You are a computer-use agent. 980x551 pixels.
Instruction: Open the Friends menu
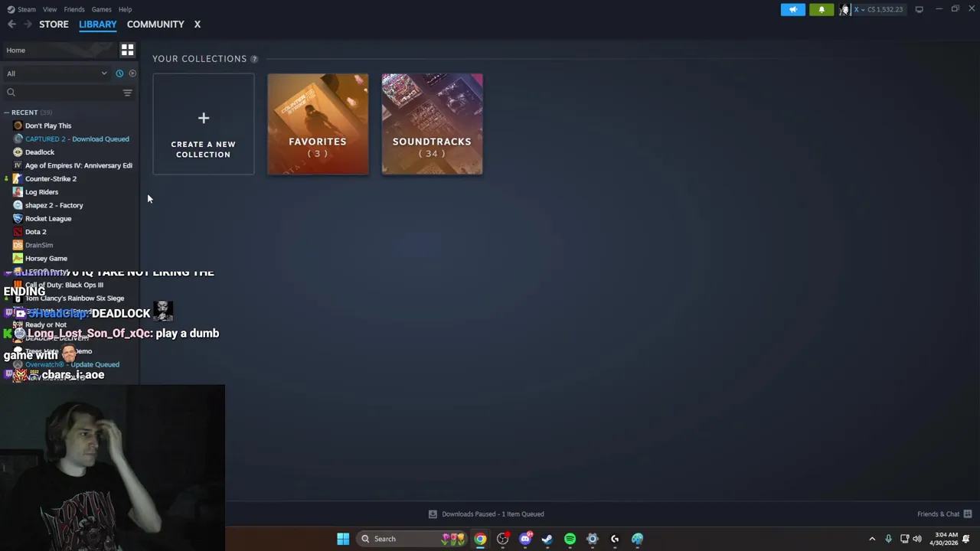tap(74, 9)
